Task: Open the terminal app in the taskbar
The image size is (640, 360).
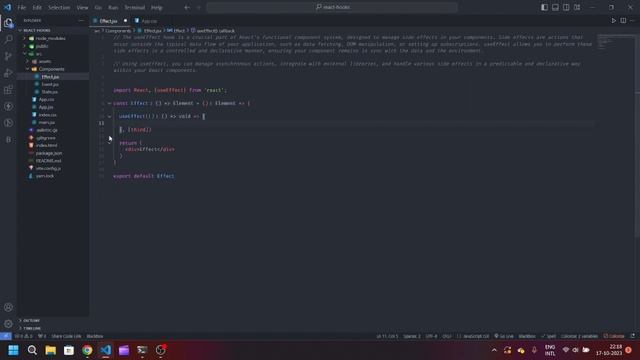Action: coord(142,350)
